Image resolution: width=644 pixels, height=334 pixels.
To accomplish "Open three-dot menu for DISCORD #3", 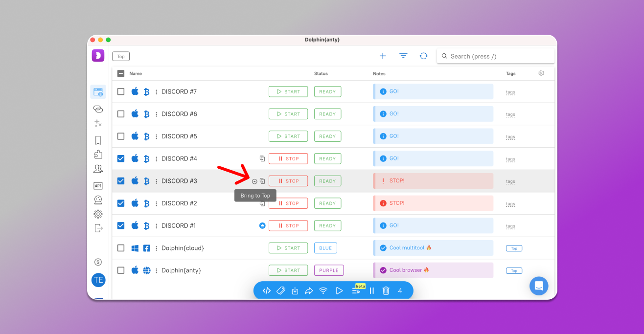I will [x=157, y=181].
